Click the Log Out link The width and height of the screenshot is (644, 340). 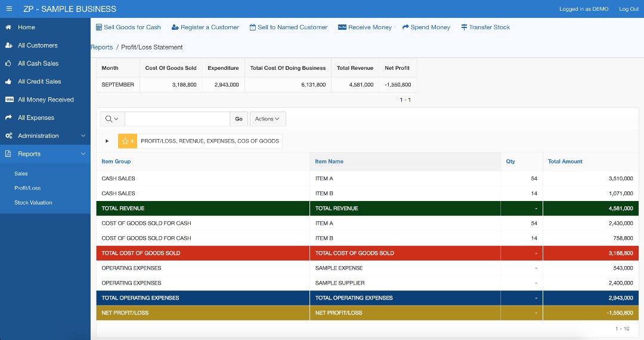[628, 9]
